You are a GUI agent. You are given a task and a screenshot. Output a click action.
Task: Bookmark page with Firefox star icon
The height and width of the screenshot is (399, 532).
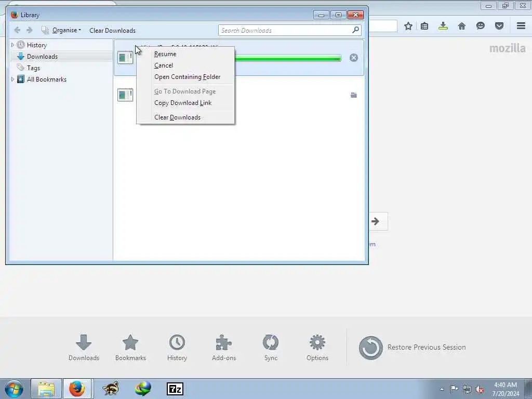tap(408, 26)
